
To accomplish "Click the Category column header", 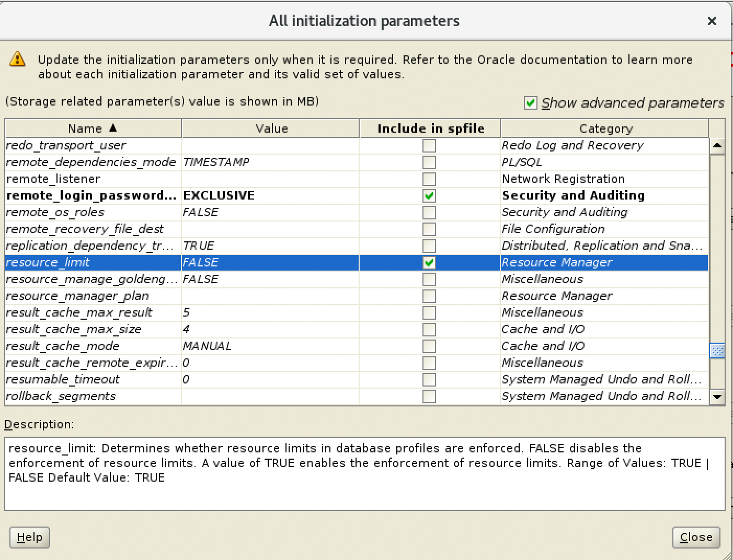I will 605,128.
